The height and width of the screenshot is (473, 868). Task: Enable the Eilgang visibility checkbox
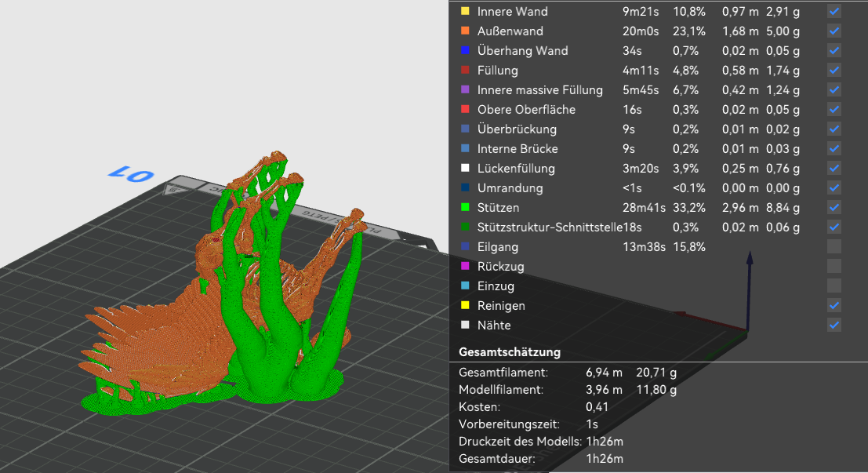[834, 246]
